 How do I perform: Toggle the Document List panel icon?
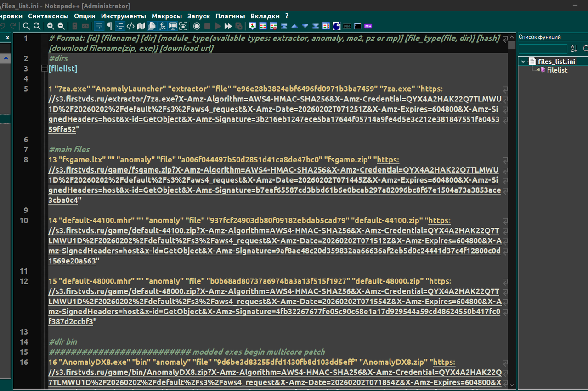(152, 26)
